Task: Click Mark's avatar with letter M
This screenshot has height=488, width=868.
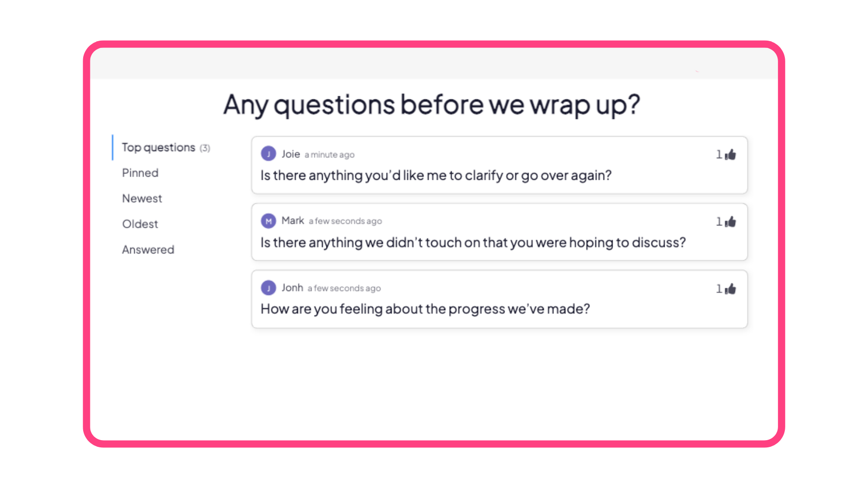Action: pos(269,221)
